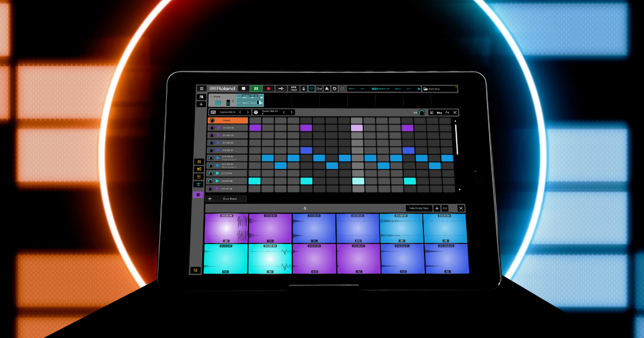Click the undo arrow icon
644x338 pixels.
point(334,89)
